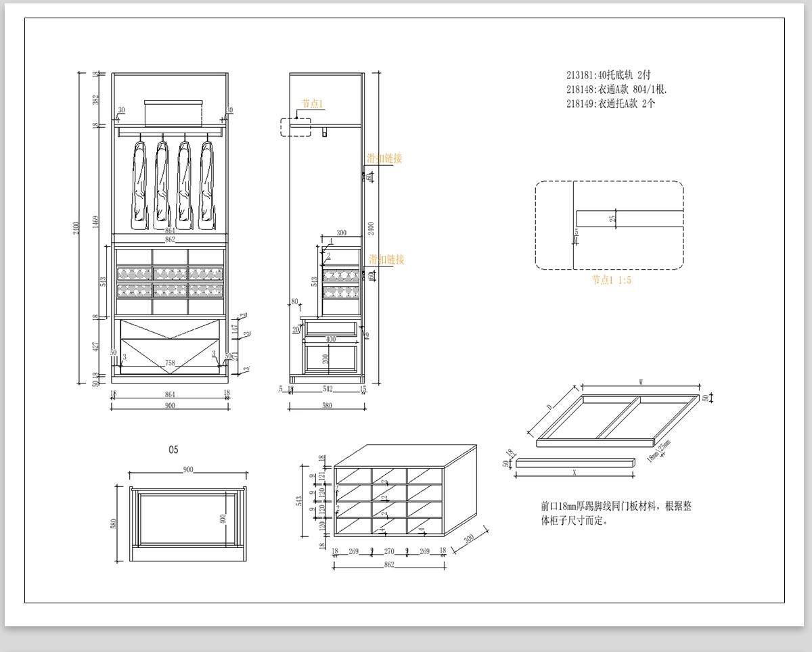The height and width of the screenshot is (652, 812).
Task: Click the 580 depth dimension below side view
Action: (328, 405)
